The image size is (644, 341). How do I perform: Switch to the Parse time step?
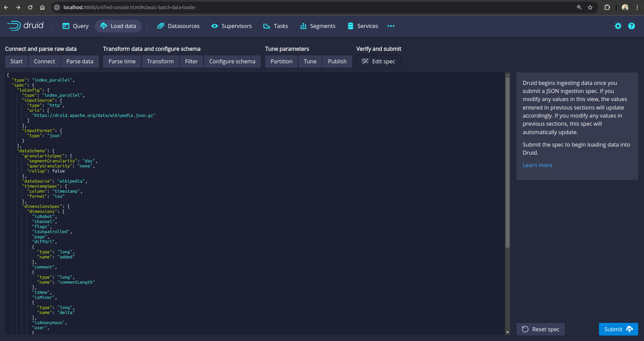coord(122,61)
